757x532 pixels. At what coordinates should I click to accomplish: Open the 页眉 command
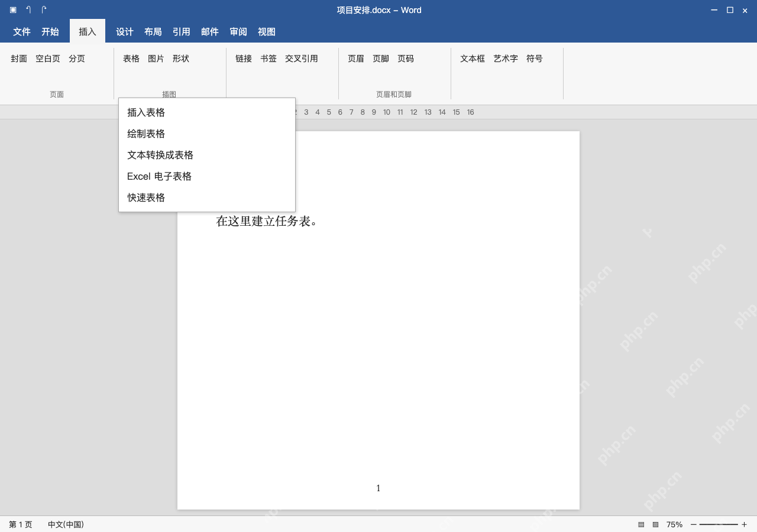(x=356, y=59)
